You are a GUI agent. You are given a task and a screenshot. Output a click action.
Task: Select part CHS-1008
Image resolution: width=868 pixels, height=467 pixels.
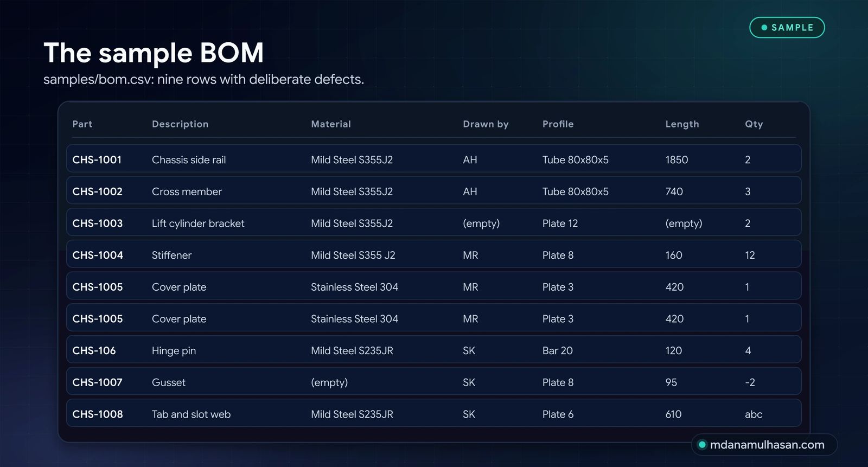(98, 414)
